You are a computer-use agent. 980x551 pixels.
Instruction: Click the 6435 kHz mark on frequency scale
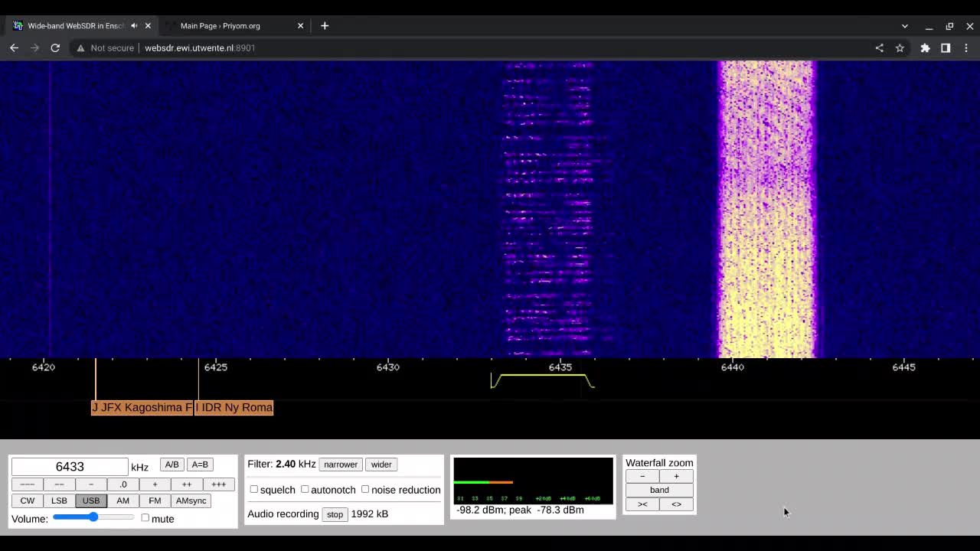point(560,367)
